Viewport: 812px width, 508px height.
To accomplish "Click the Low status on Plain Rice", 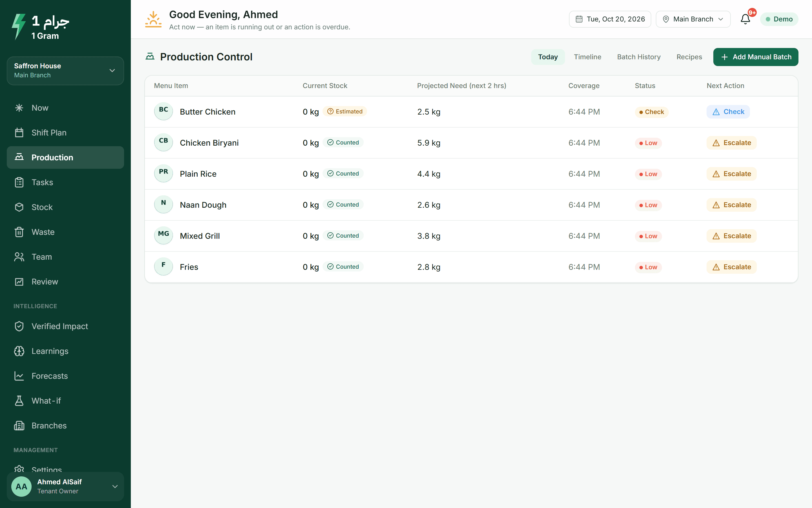I will pyautogui.click(x=648, y=174).
